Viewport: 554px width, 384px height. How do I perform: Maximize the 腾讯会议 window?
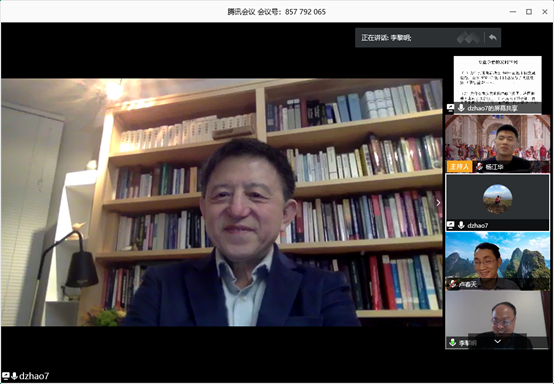click(x=529, y=12)
